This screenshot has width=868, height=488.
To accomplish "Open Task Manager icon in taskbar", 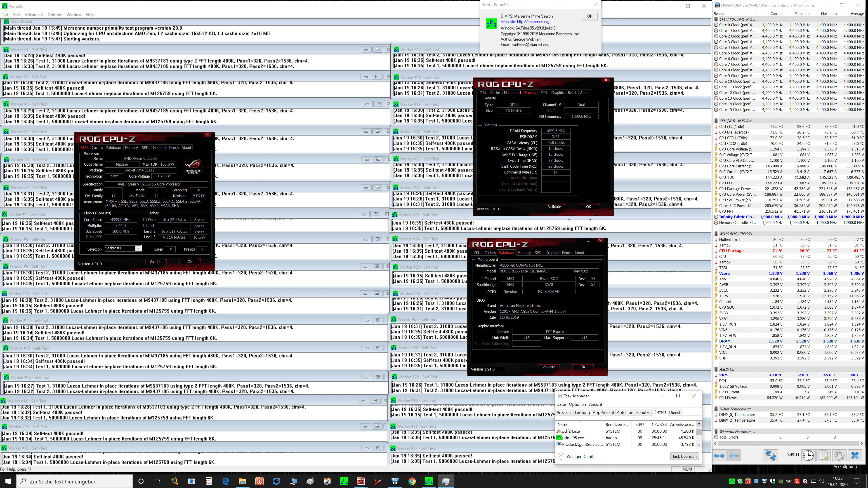I will coord(446,481).
